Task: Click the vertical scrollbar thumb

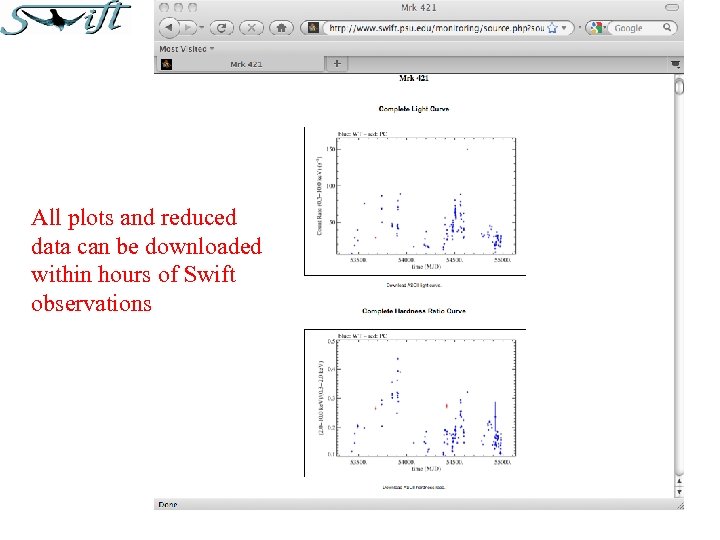Action: [x=679, y=86]
